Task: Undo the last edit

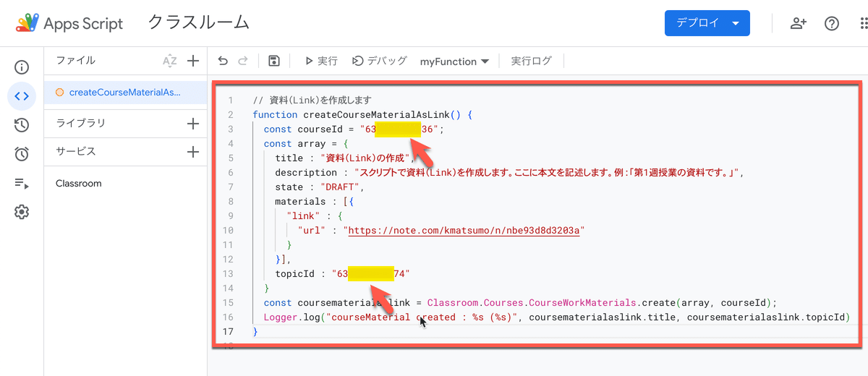Action: (223, 61)
